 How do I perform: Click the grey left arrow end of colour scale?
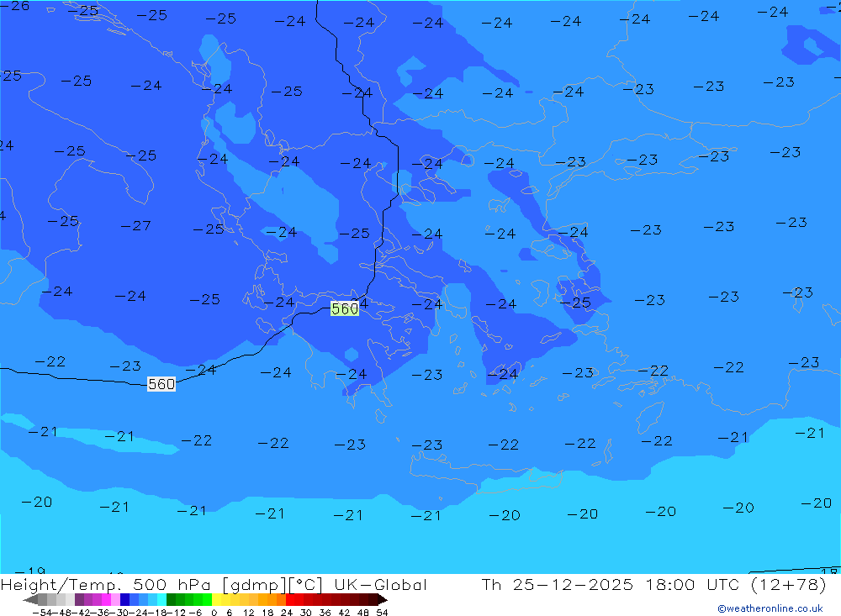click(30, 600)
